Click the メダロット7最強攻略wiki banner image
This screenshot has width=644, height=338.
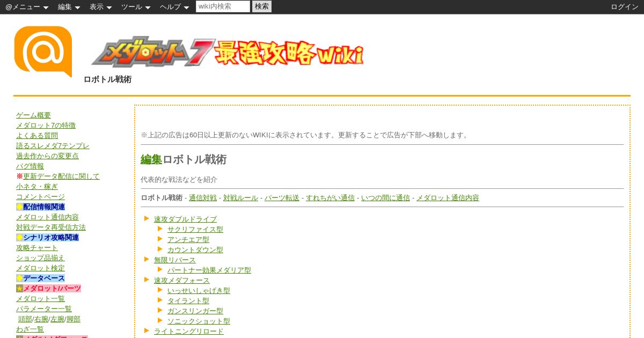(228, 52)
